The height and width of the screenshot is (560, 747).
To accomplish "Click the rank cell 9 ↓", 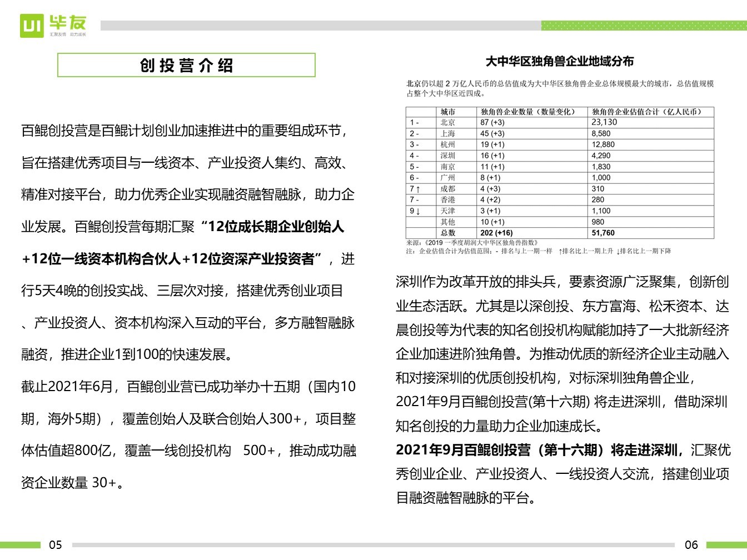I will [415, 211].
